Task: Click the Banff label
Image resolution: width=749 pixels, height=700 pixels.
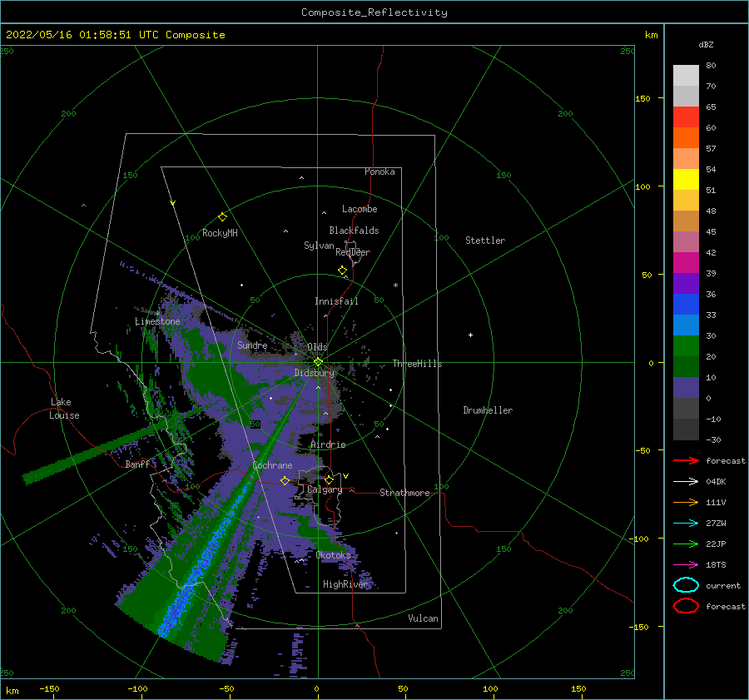Action: [x=137, y=464]
